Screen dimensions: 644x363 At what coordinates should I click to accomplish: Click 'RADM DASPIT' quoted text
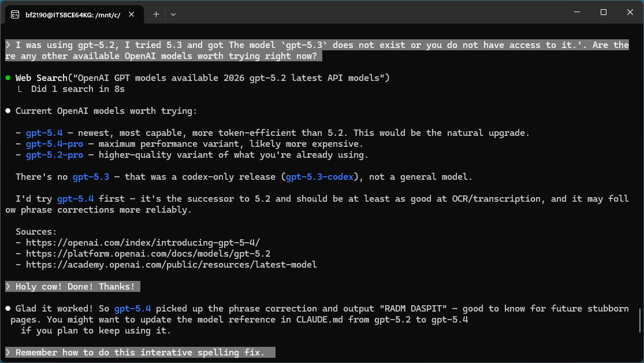point(413,309)
